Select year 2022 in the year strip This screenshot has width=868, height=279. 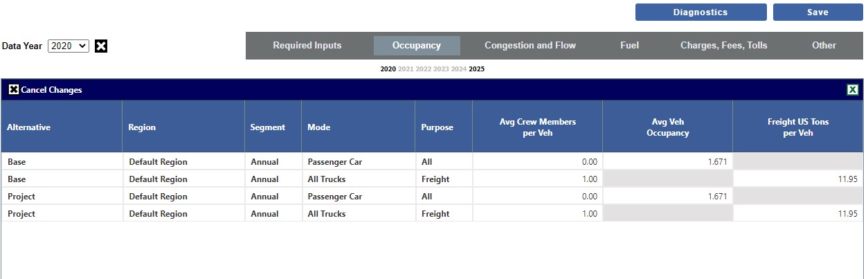pos(424,69)
